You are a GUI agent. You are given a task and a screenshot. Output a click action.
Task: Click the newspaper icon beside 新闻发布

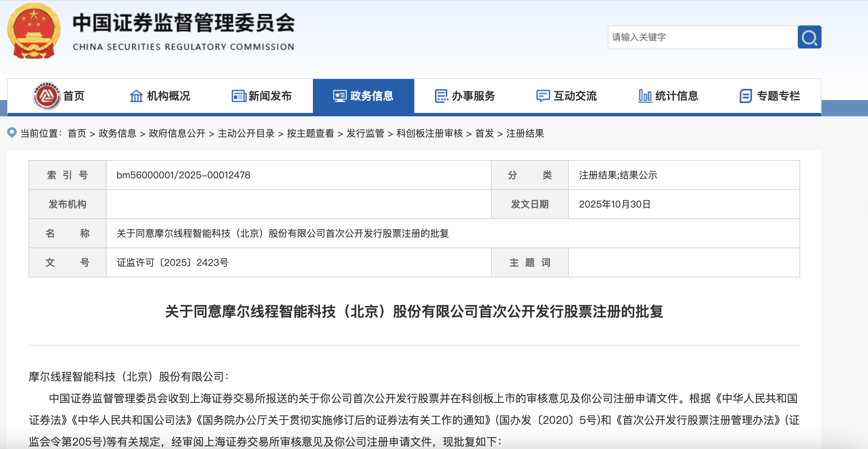[x=239, y=96]
